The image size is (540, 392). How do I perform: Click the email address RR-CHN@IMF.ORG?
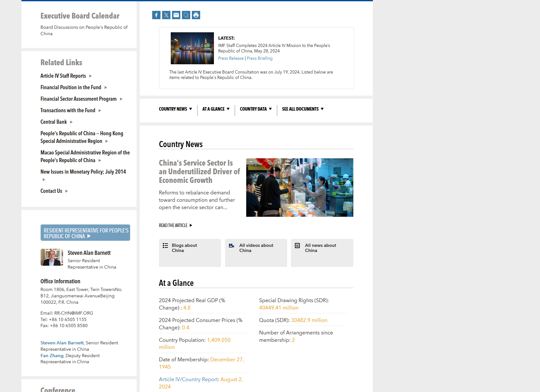tap(74, 313)
